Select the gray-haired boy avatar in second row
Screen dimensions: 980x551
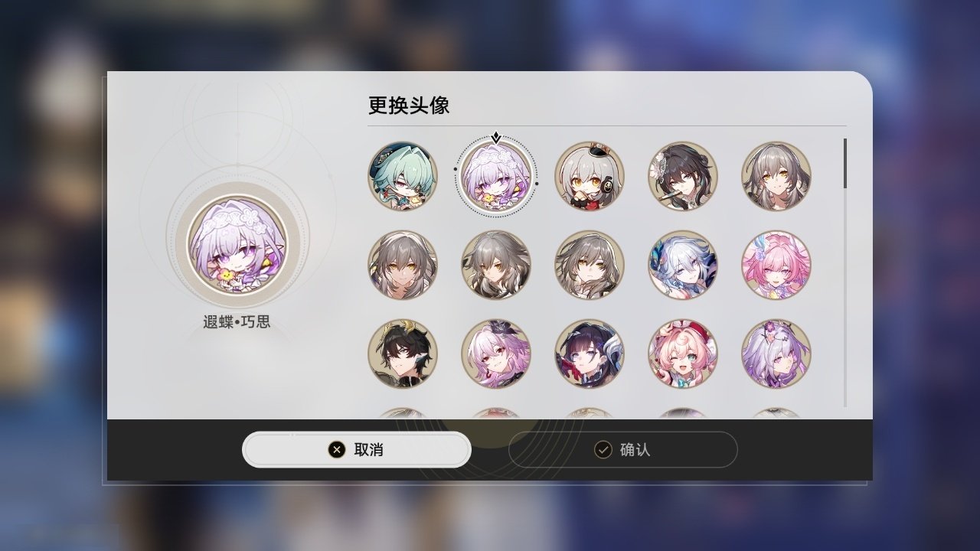[x=496, y=266]
